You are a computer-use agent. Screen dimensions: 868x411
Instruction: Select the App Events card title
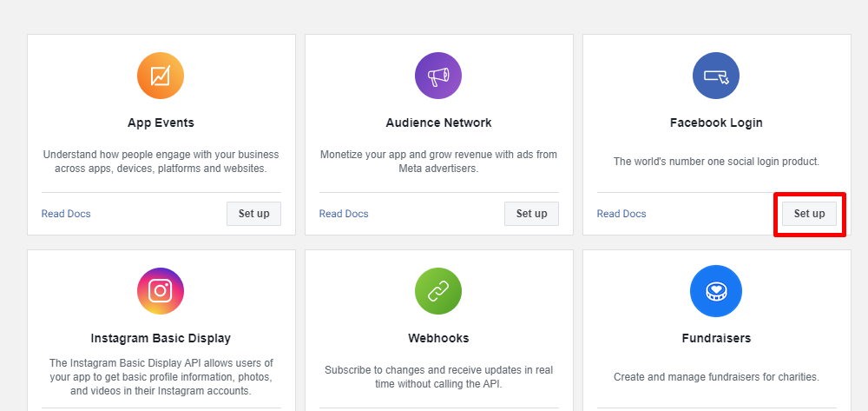point(161,123)
